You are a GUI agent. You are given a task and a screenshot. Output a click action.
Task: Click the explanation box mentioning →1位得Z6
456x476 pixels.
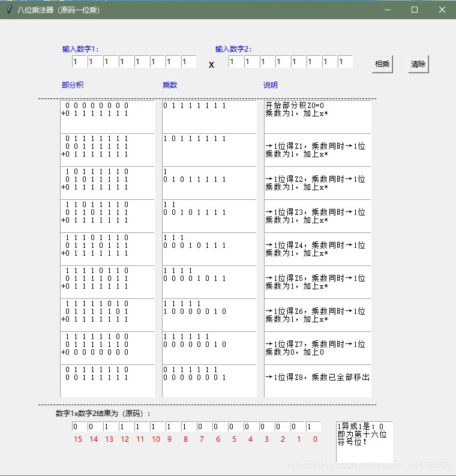[317, 315]
